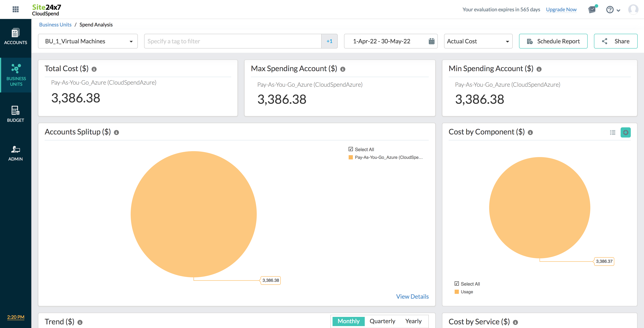Switch Cost by Component to list view
This screenshot has width=644, height=328.
(613, 132)
